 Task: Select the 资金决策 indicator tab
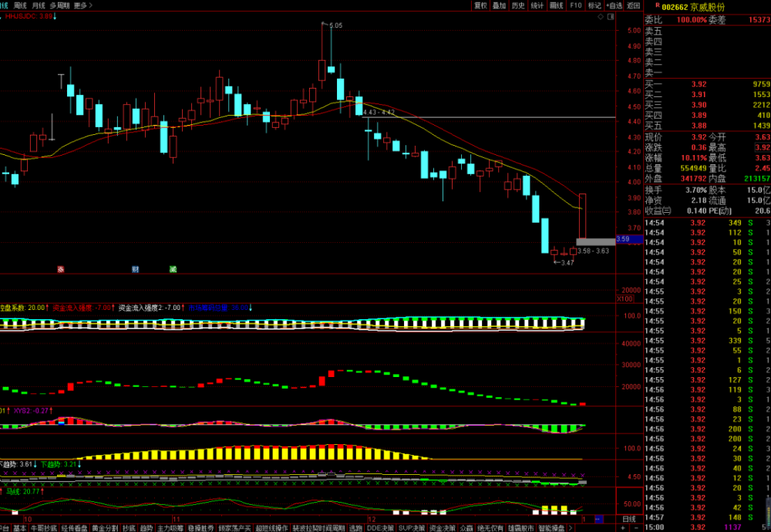(x=443, y=528)
